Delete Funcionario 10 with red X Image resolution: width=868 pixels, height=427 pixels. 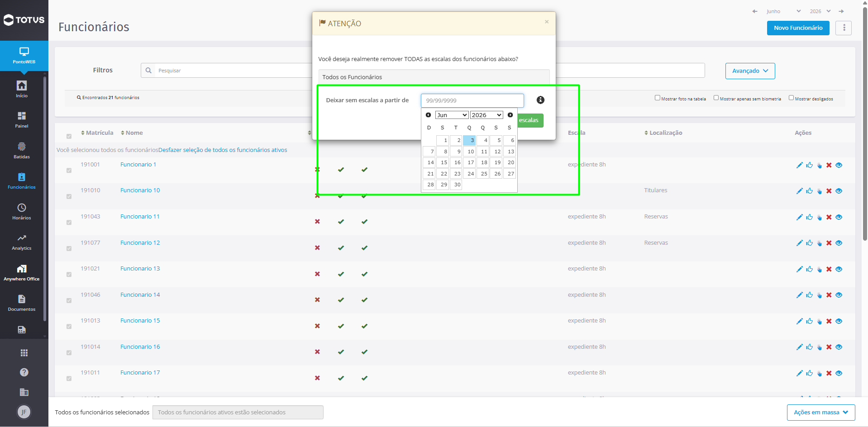[x=829, y=191]
